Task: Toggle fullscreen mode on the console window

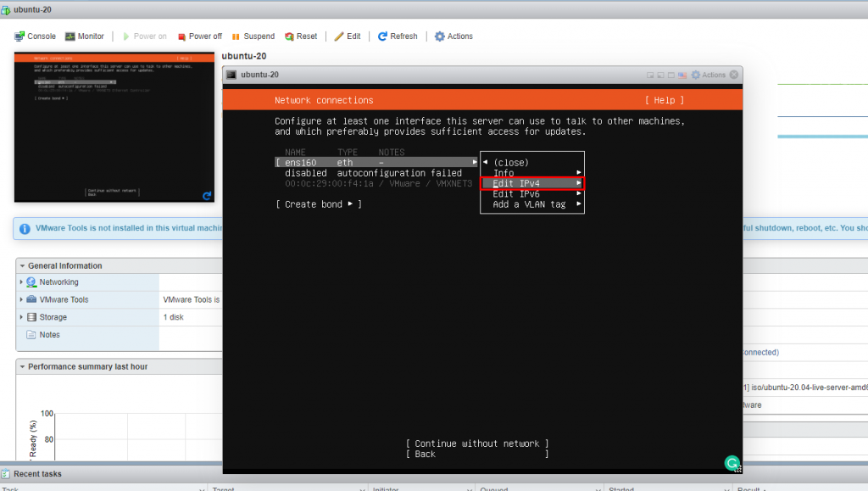Action: [x=672, y=75]
